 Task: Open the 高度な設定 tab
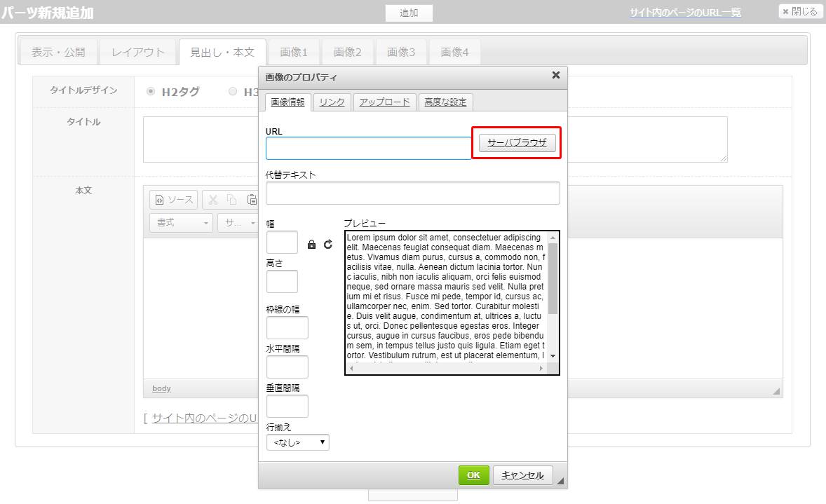445,102
